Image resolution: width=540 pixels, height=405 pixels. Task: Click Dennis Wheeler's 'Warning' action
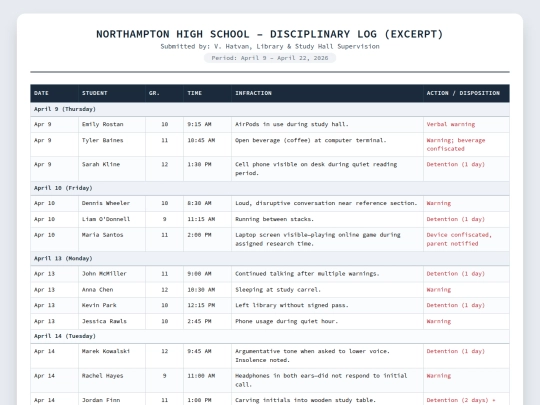pos(439,203)
